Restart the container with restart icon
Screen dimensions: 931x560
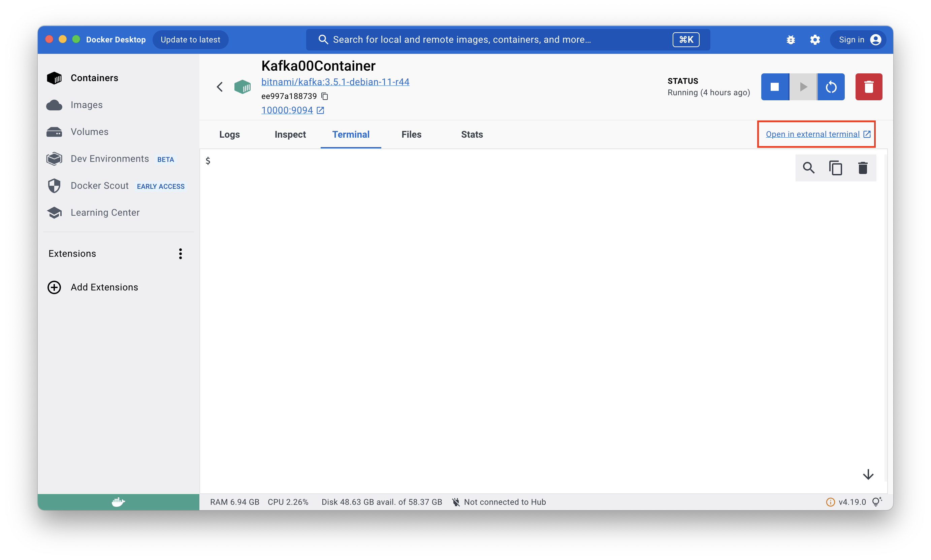click(831, 87)
